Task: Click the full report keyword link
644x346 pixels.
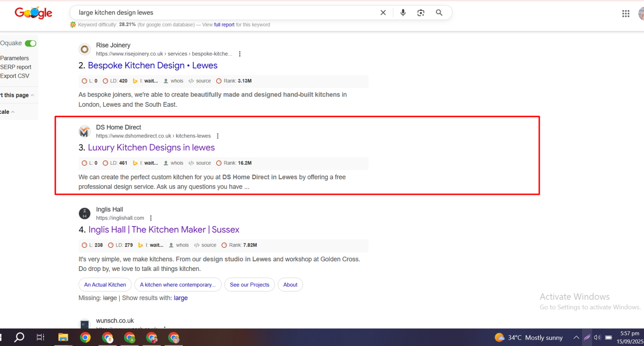Action: pos(224,25)
